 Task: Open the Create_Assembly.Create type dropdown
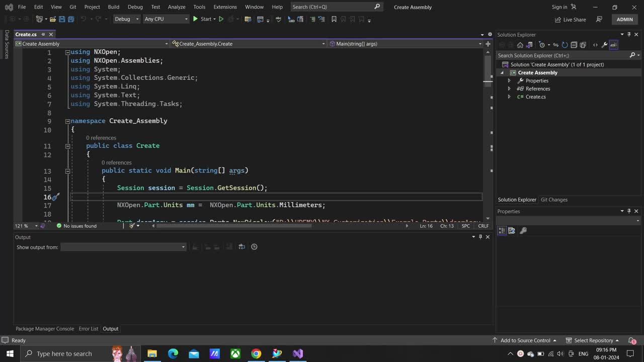(x=249, y=44)
